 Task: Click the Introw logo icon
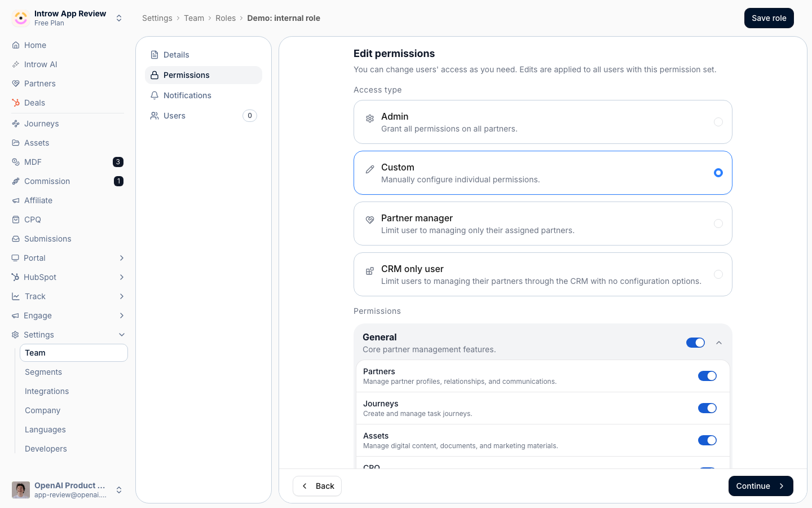(x=21, y=18)
